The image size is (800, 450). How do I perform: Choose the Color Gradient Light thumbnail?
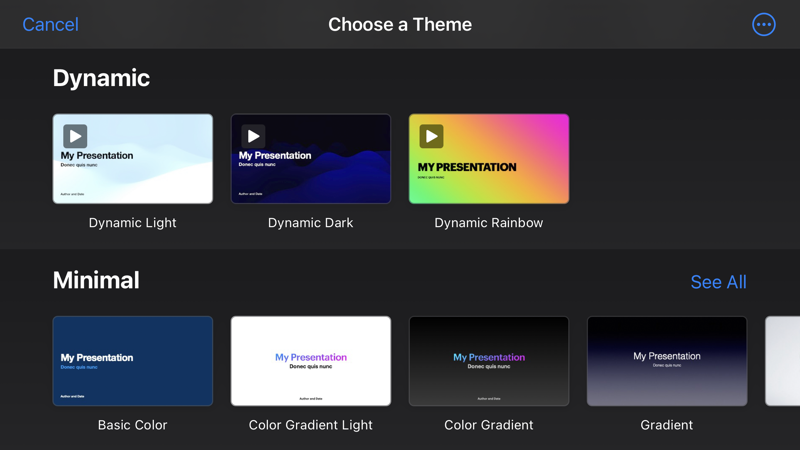(311, 361)
